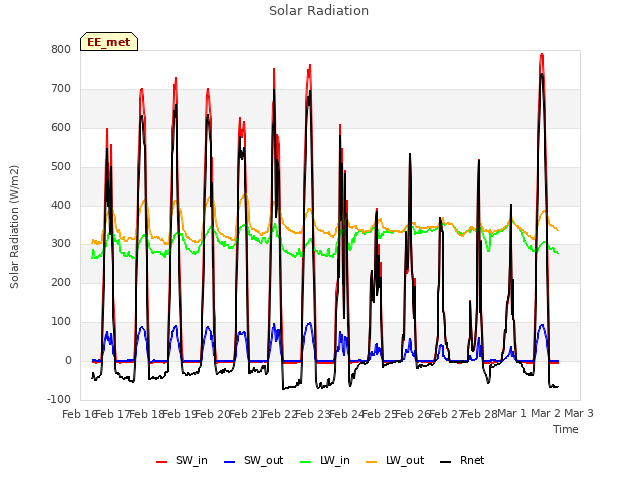The image size is (640, 480).
Task: Click the Feb 28 x-axis label
Action: tap(479, 414)
